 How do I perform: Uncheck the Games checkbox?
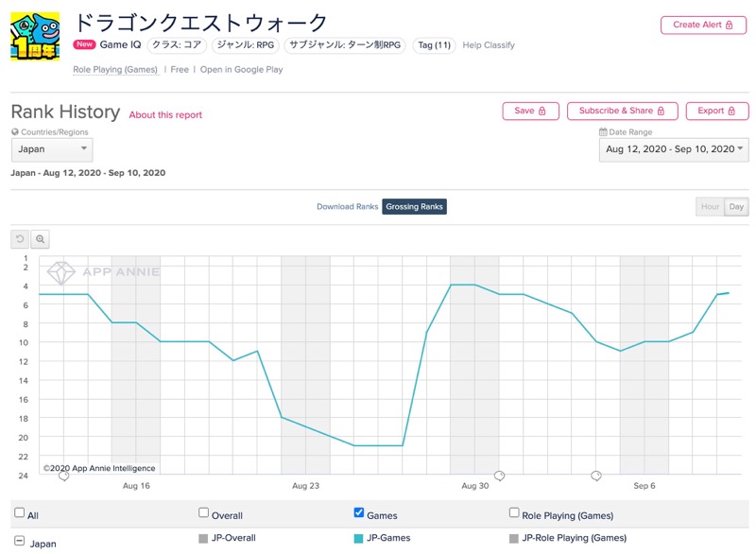359,512
